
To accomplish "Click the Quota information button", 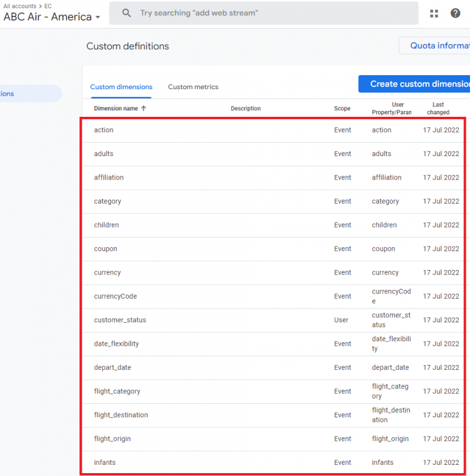I will pyautogui.click(x=435, y=46).
